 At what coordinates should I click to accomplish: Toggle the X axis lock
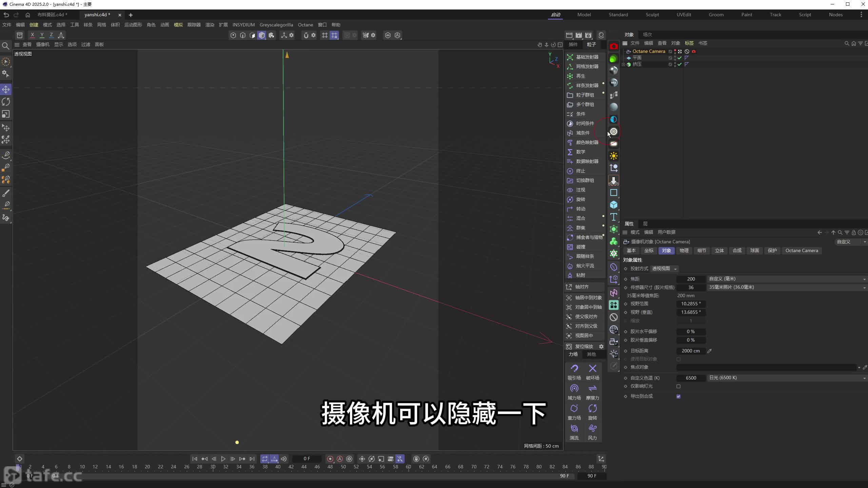pyautogui.click(x=32, y=35)
